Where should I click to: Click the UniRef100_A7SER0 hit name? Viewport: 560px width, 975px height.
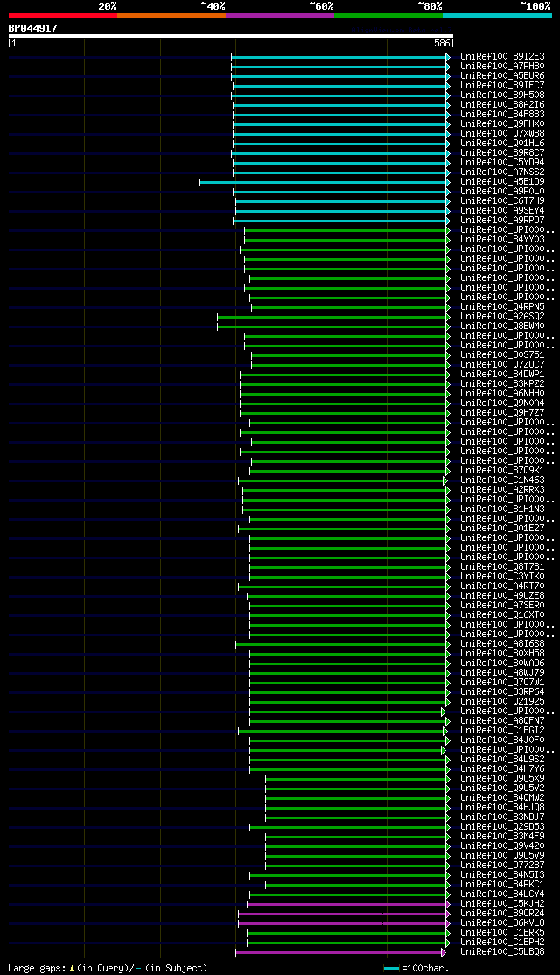(x=502, y=606)
